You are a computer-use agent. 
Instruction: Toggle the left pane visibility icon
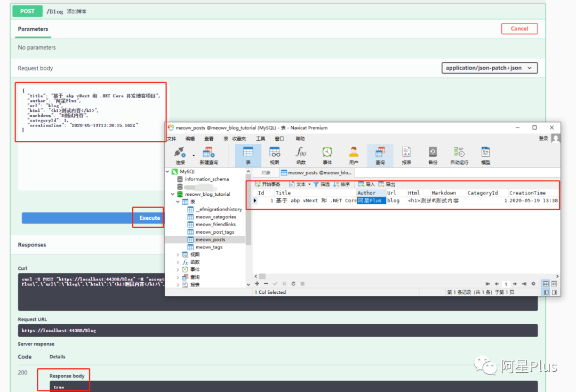[x=546, y=292]
